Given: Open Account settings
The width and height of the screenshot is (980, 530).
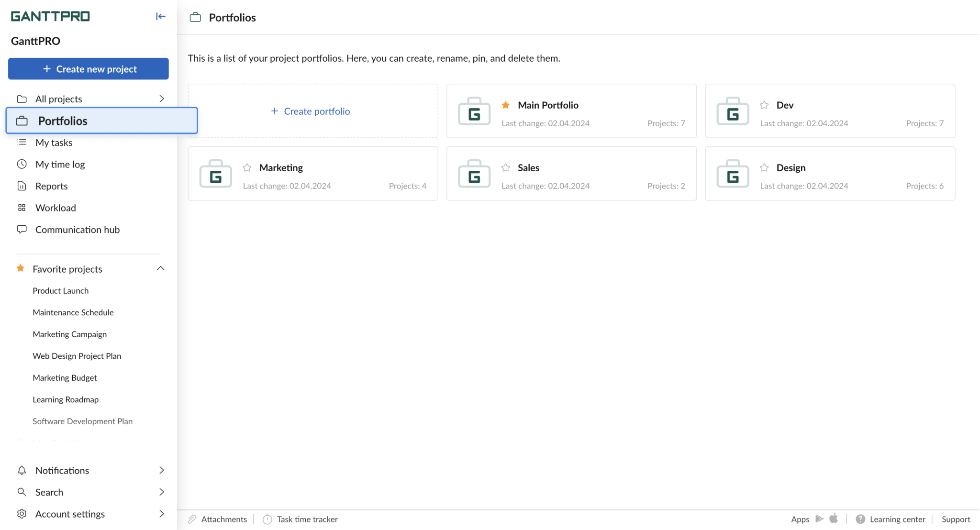Looking at the screenshot, I should click(x=70, y=513).
